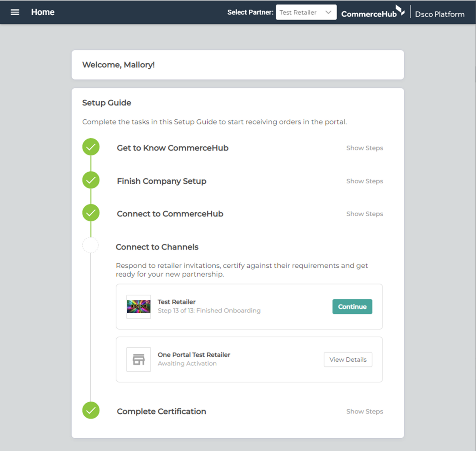The image size is (476, 451).
Task: Click the Complete Certification heading
Action: tap(161, 411)
